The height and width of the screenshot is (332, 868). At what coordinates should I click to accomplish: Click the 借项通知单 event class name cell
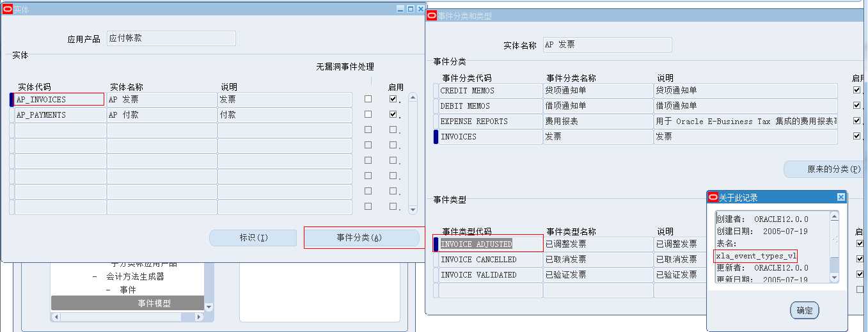598,106
